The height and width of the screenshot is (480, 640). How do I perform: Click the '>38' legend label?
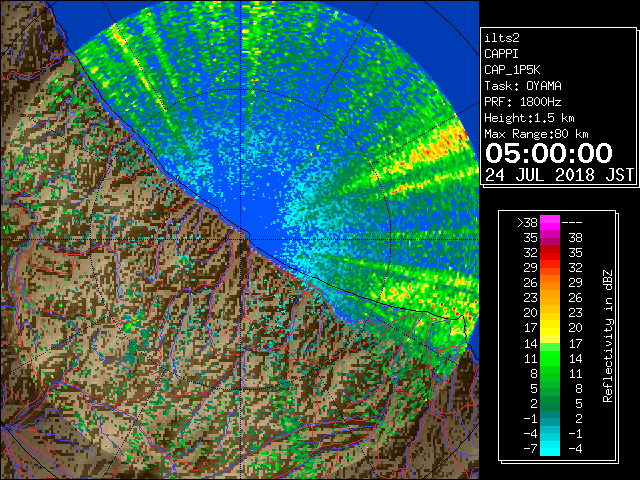click(527, 223)
